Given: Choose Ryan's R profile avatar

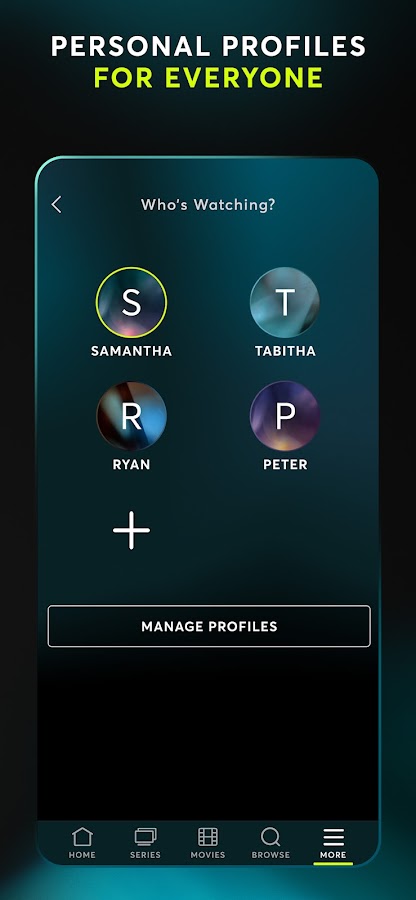Looking at the screenshot, I should point(131,416).
